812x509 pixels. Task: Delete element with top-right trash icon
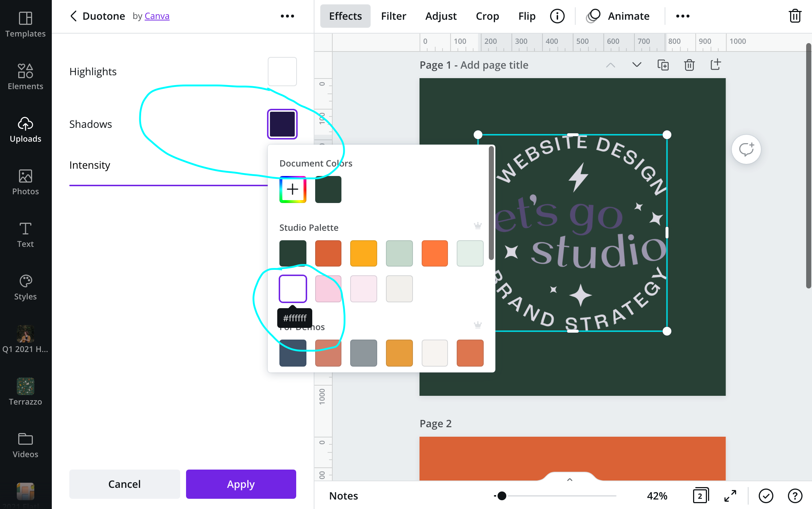pos(795,16)
